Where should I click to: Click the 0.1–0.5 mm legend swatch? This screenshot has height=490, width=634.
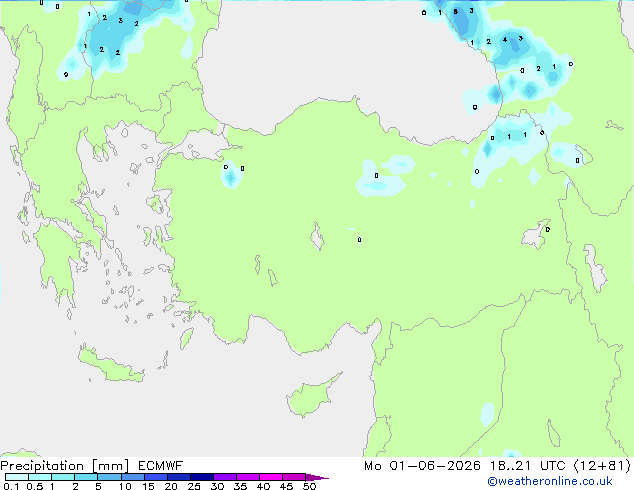pyautogui.click(x=17, y=477)
